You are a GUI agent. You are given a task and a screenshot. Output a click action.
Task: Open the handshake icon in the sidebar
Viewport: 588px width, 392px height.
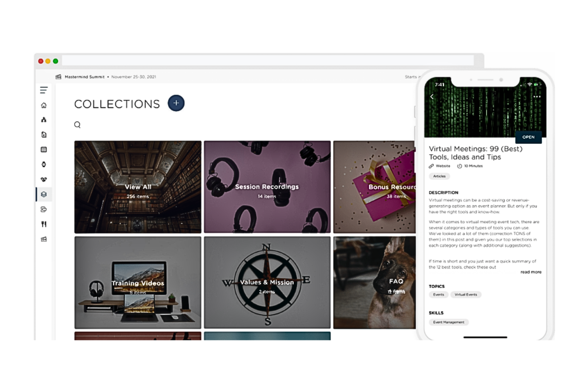(x=44, y=180)
